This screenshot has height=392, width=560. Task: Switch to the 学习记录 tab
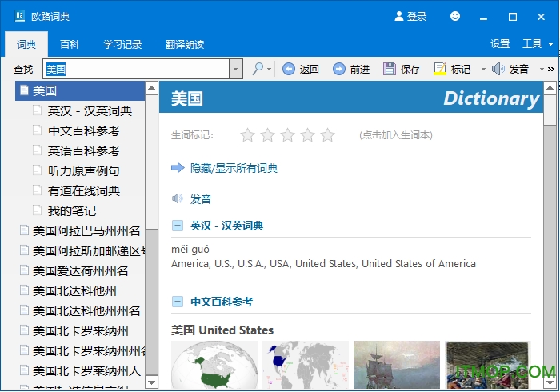point(122,44)
